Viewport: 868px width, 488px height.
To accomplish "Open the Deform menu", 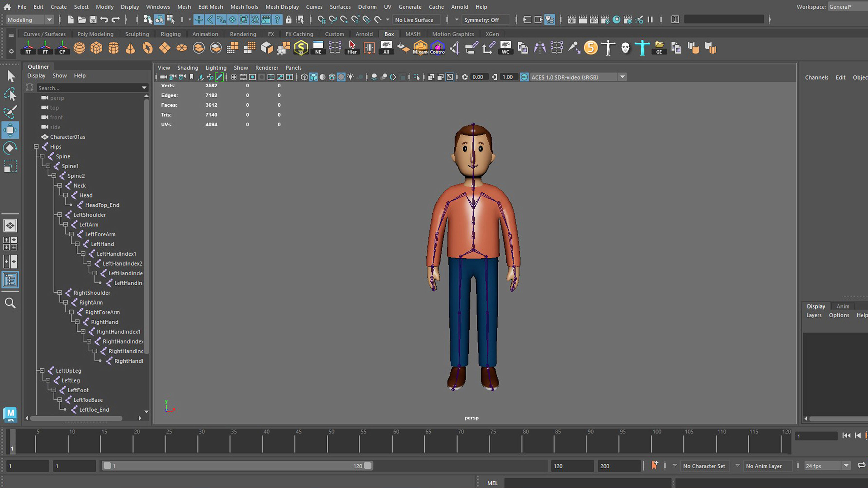I will click(367, 7).
